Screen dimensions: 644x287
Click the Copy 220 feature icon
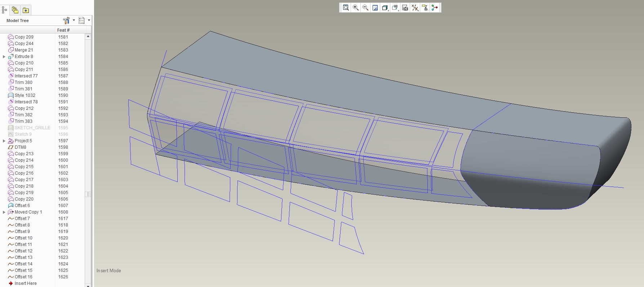coord(11,199)
